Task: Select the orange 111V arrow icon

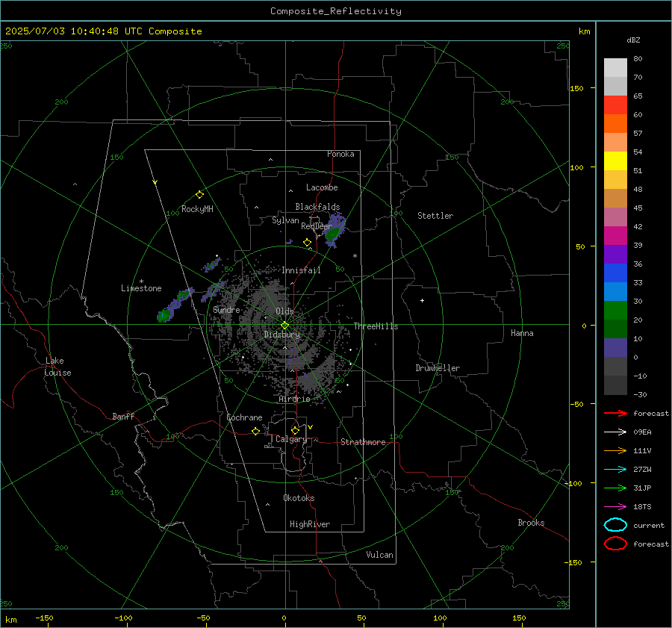Action: tap(615, 450)
